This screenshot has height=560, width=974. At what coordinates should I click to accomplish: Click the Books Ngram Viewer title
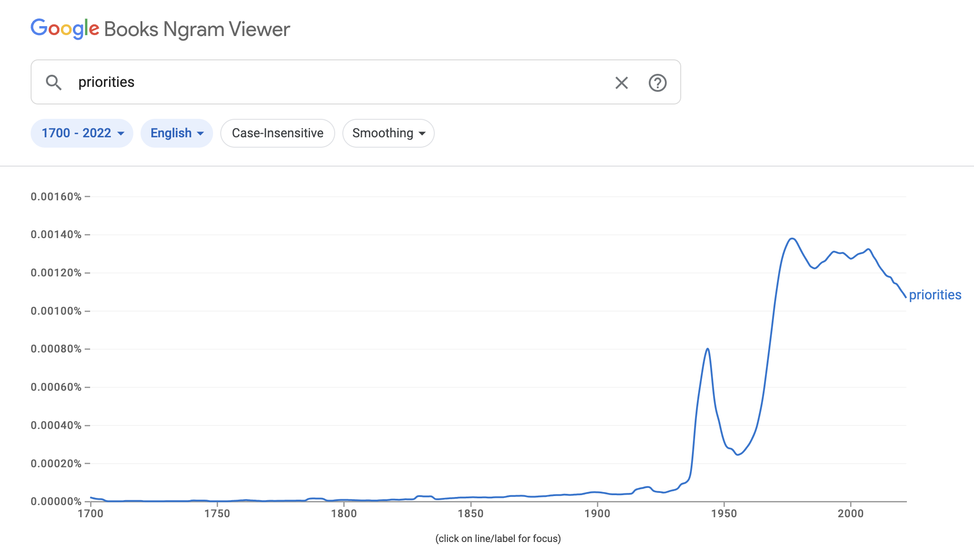(x=197, y=29)
